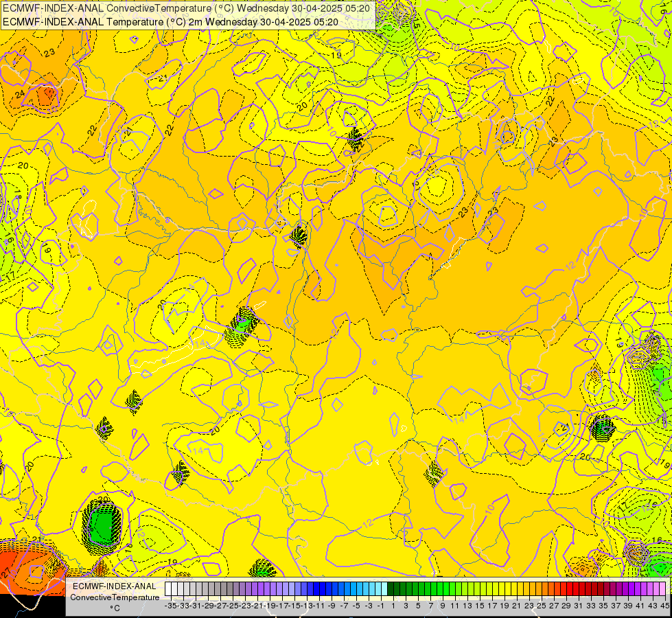The height and width of the screenshot is (618, 672).
Task: Click the legend label 'ConvectiveTemperature'
Action: [x=115, y=597]
